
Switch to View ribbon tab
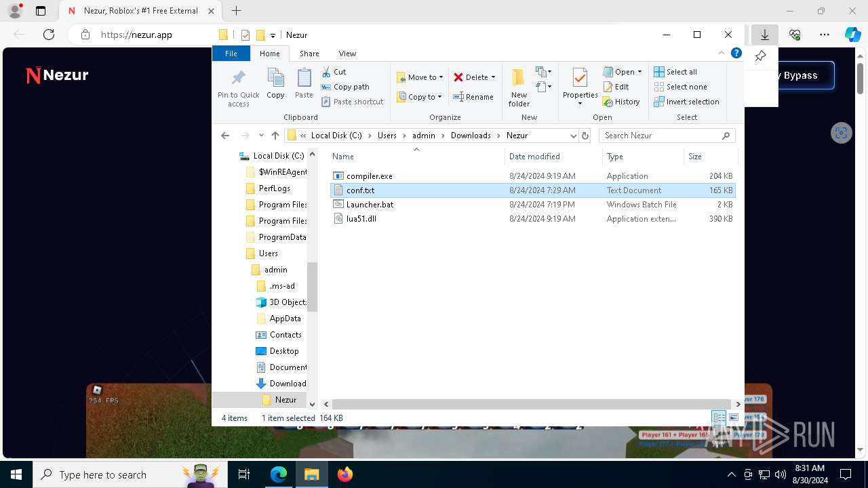coord(347,54)
